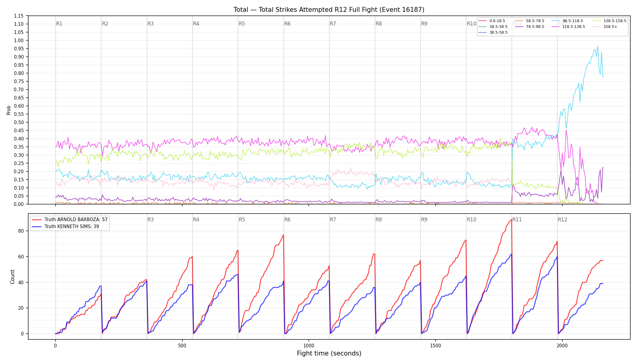Click the R6 round label in the count chart
Screen dimensions: 637x364
coord(287,220)
